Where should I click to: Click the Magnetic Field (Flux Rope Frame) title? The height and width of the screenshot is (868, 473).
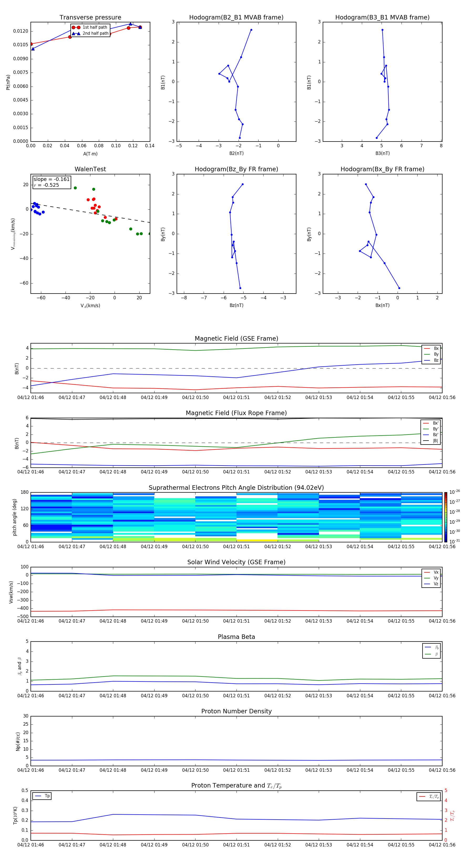point(236,413)
